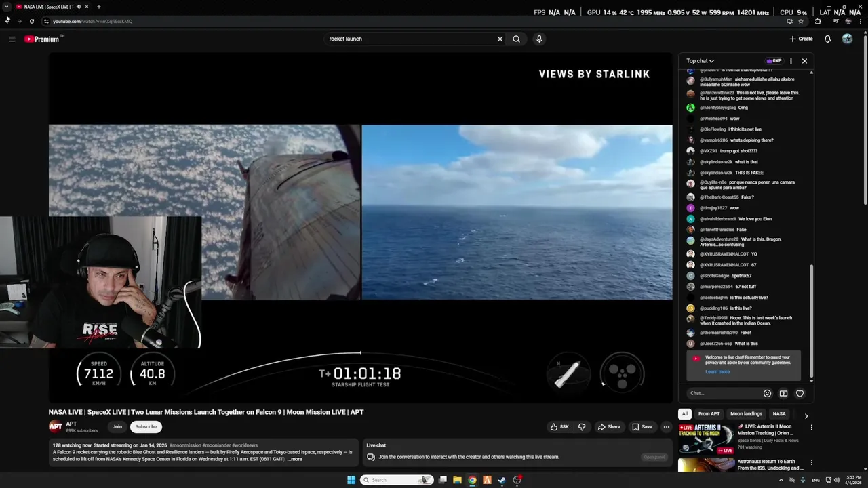Viewport: 868px width, 488px height.
Task: Mute the NASA LIVE tab audio
Action: (x=79, y=7)
